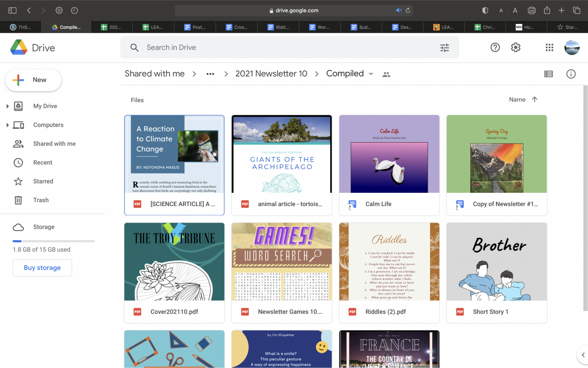Mute audio playing in the address bar
Viewport: 588px width, 368px height.
click(x=398, y=10)
